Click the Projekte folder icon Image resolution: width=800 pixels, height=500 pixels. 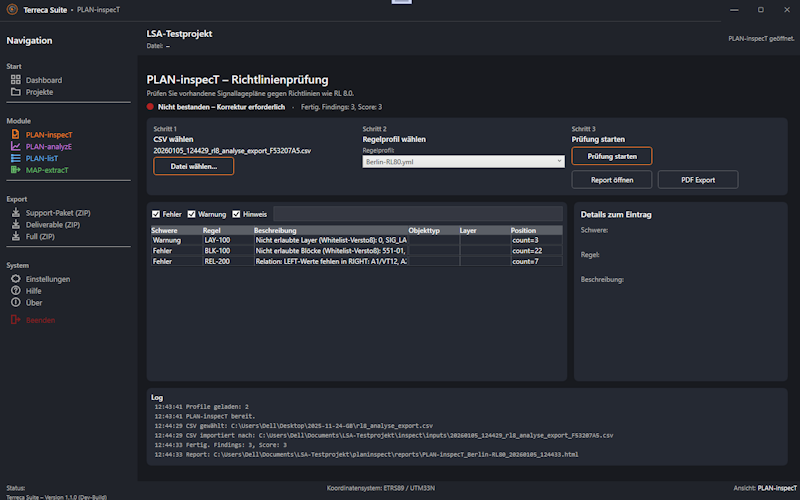[15, 92]
